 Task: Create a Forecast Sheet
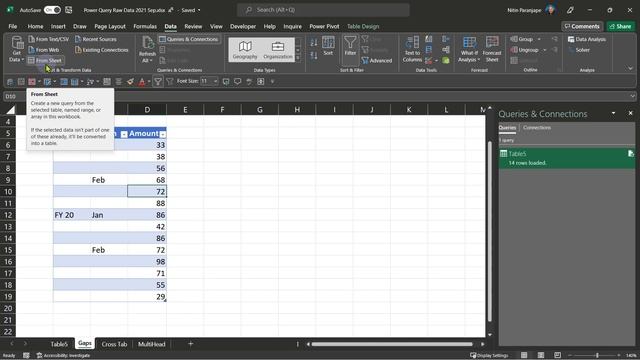[492, 49]
